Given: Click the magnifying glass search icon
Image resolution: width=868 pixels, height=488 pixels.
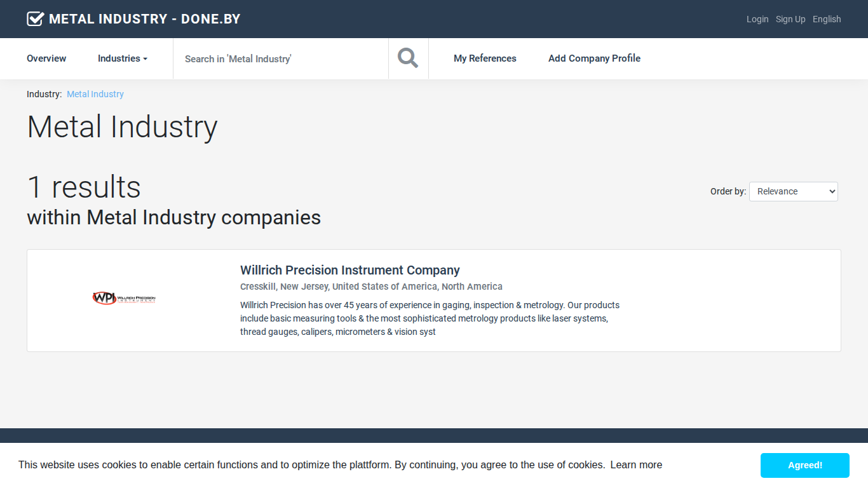Looking at the screenshot, I should [x=408, y=58].
